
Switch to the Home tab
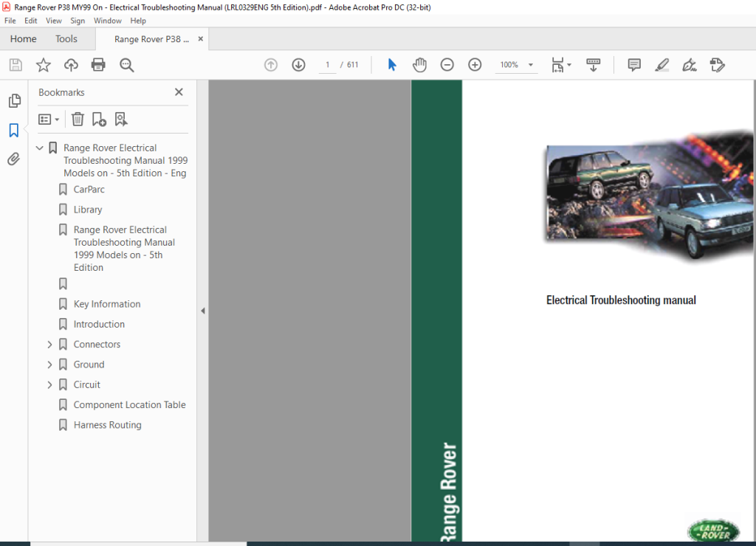[23, 38]
